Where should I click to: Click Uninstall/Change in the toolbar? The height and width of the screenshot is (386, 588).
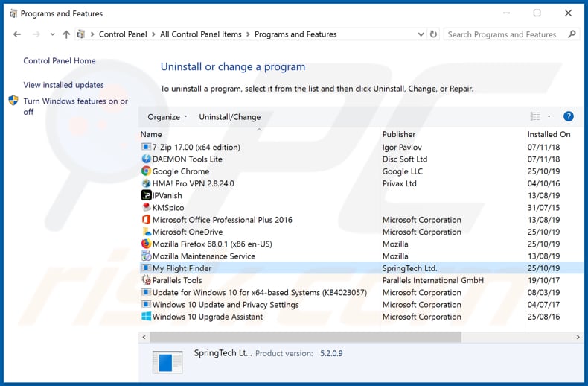tap(229, 117)
